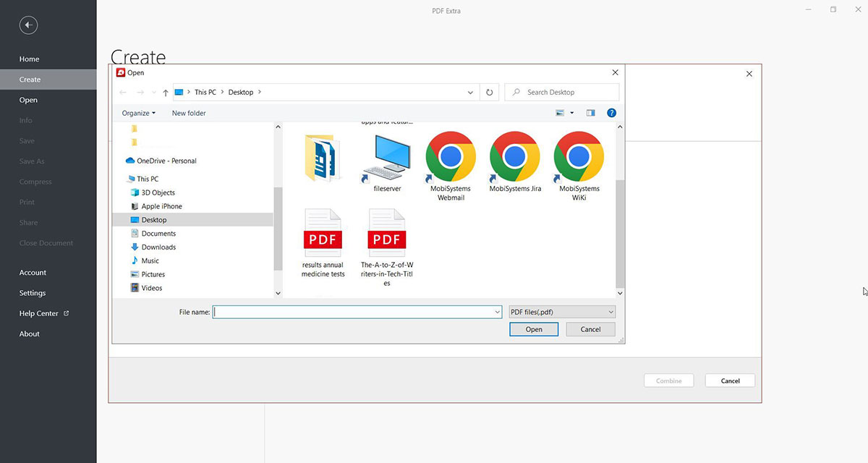Viewport: 868px width, 463px height.
Task: Expand the file type filter showing PDF files
Action: (612, 311)
